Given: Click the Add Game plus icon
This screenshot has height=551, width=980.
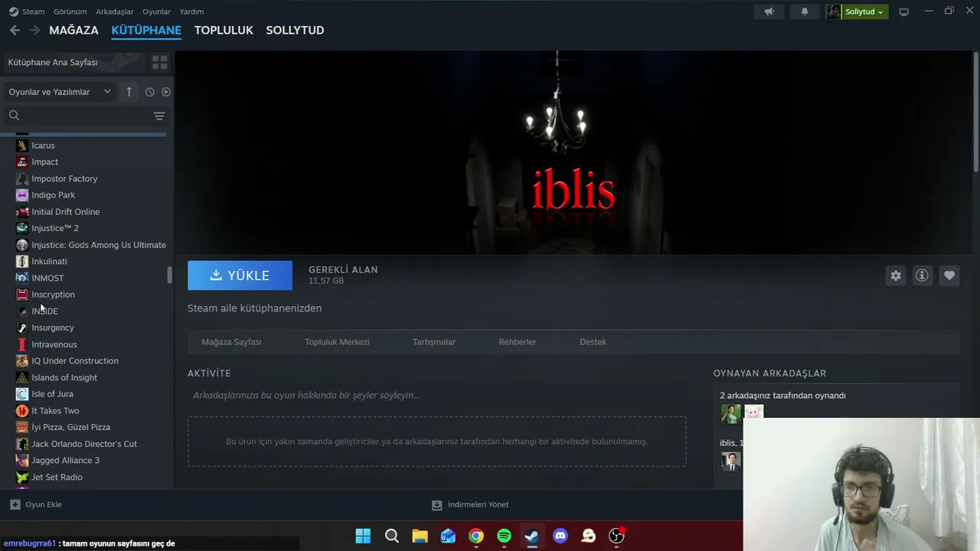Looking at the screenshot, I should click(x=15, y=504).
